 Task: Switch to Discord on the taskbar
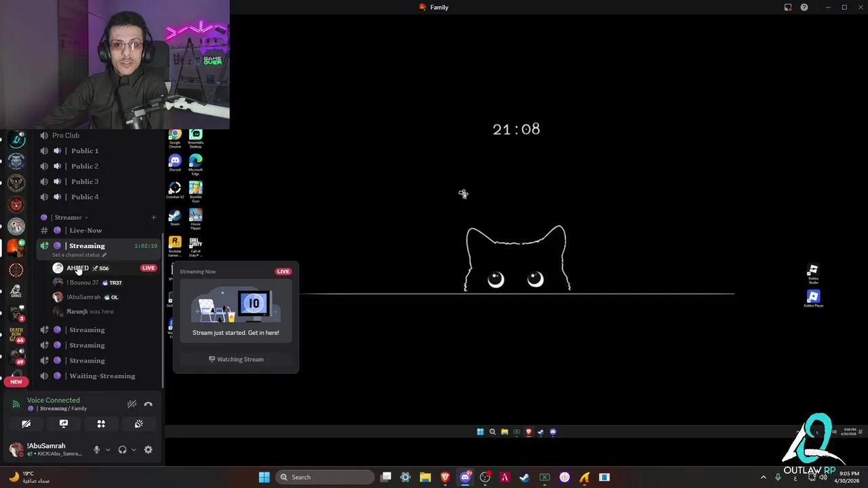[465, 477]
